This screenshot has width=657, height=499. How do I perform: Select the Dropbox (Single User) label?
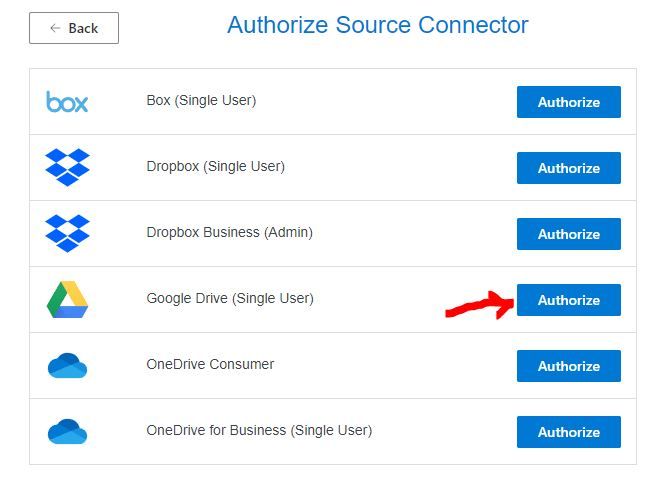click(215, 166)
